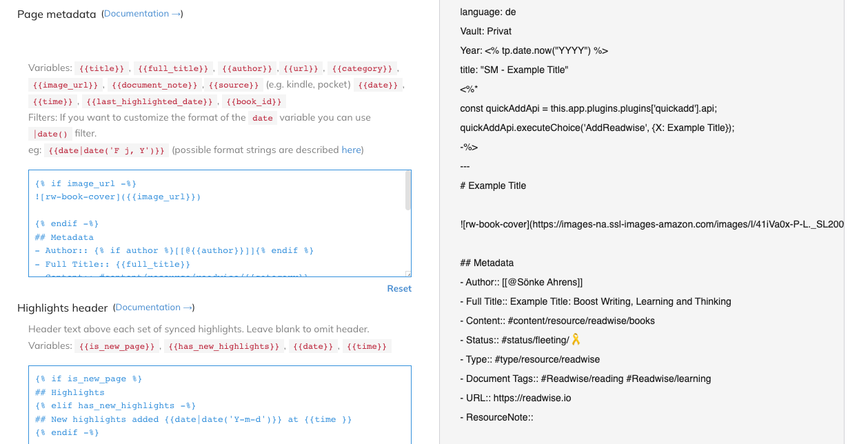Select the {{document_note}} variable tag
The image size is (868, 444).
click(x=155, y=85)
